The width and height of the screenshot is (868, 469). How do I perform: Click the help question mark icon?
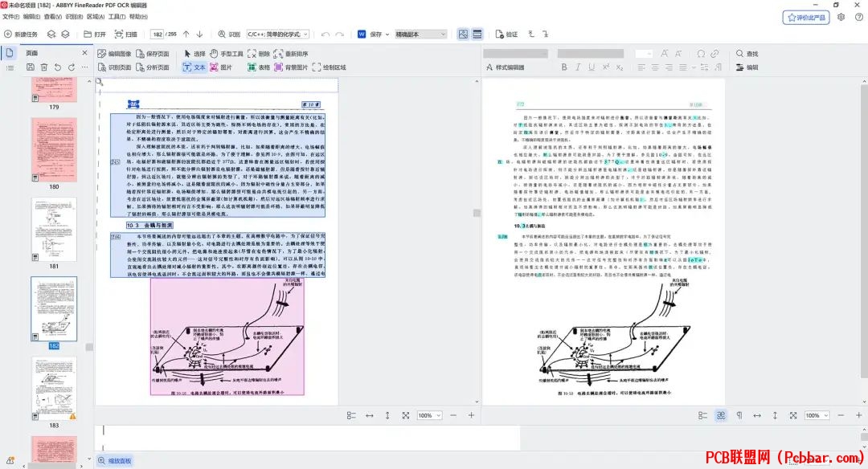(x=859, y=17)
